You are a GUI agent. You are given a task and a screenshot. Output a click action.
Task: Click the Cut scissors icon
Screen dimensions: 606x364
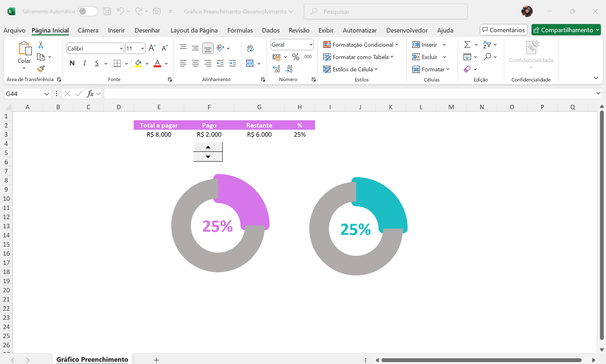pyautogui.click(x=41, y=45)
